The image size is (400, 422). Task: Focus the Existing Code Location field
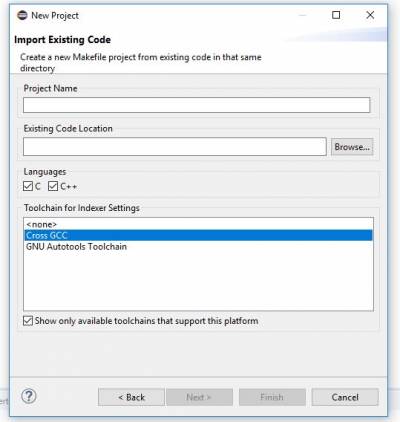pyautogui.click(x=175, y=146)
